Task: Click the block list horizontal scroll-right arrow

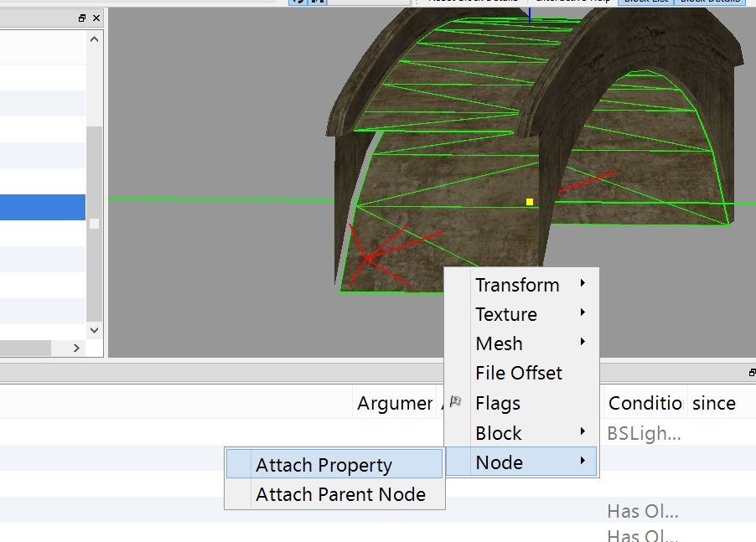Action: point(76,348)
